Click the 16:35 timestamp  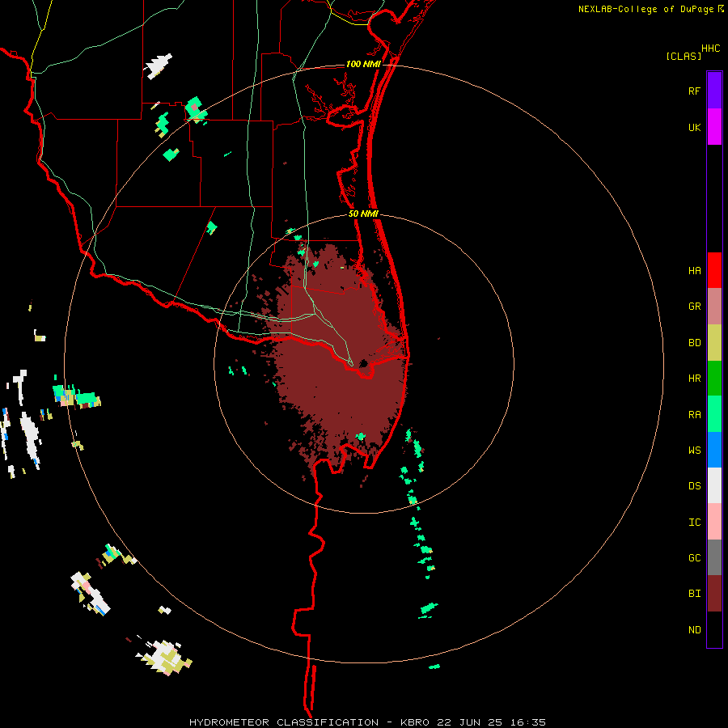[529, 722]
